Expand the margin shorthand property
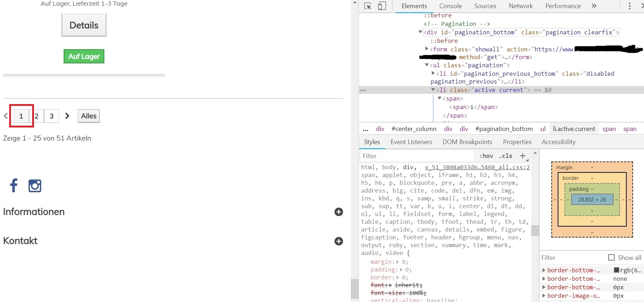The height and width of the screenshot is (302, 644). click(398, 262)
